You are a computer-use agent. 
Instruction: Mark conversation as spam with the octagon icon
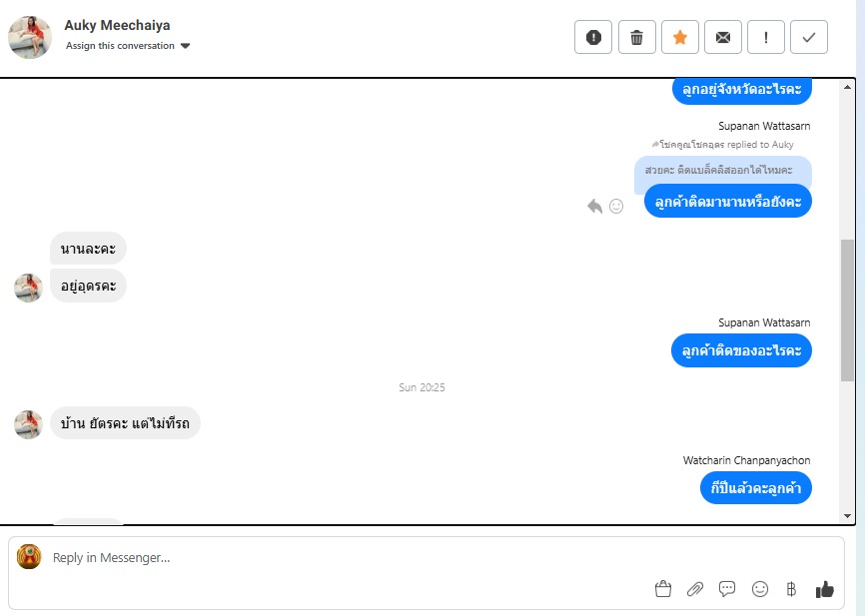(x=593, y=37)
